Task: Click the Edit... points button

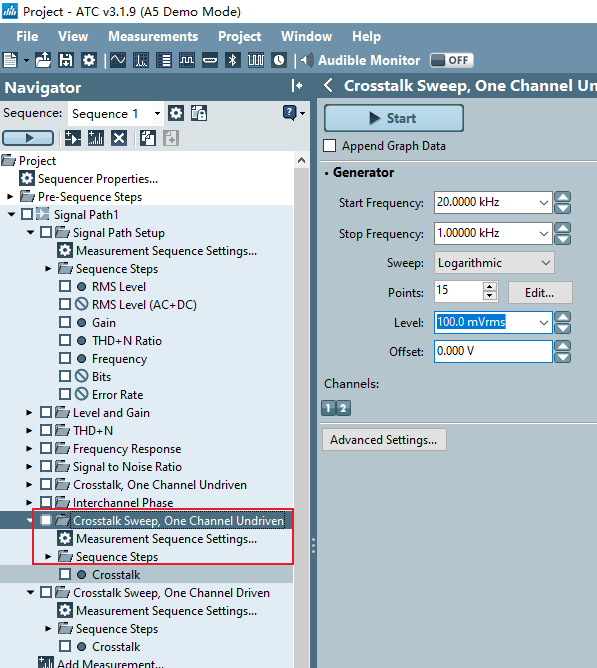Action: click(540, 293)
